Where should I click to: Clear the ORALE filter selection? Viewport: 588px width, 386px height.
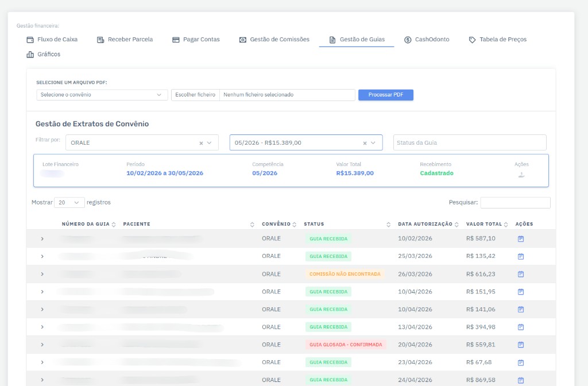(x=201, y=143)
